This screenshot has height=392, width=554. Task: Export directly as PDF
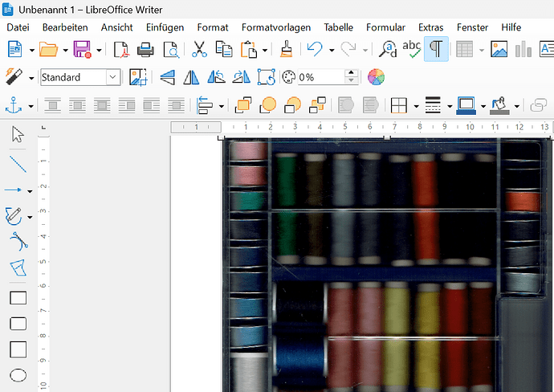(121, 50)
